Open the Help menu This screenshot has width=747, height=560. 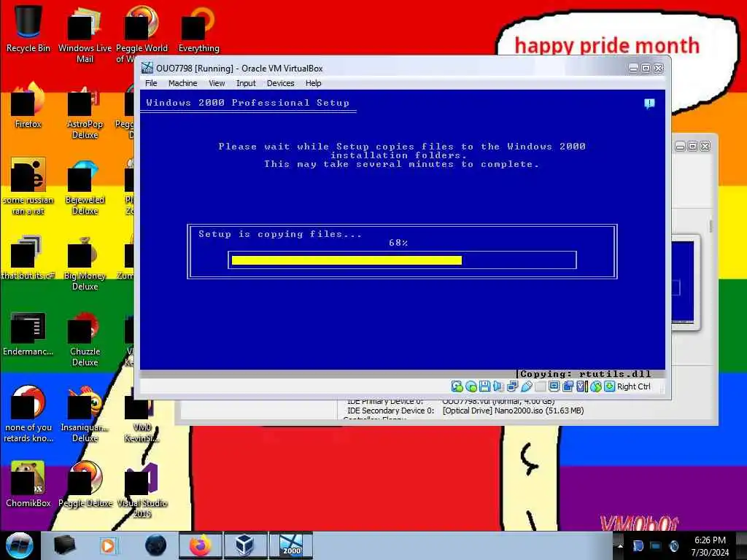coord(313,83)
